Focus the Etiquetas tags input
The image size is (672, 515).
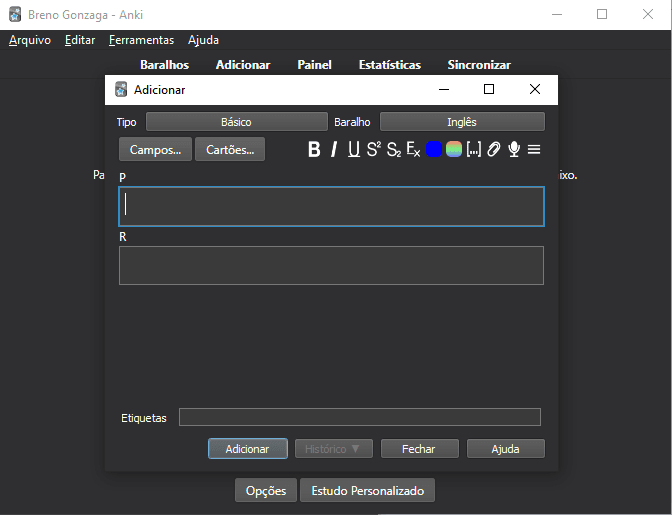click(x=360, y=417)
